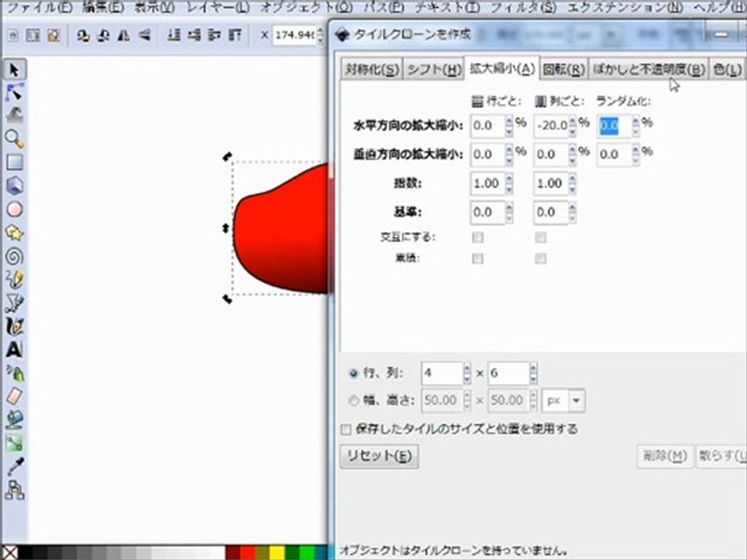Open the オブジェクト(O) menu

click(307, 7)
